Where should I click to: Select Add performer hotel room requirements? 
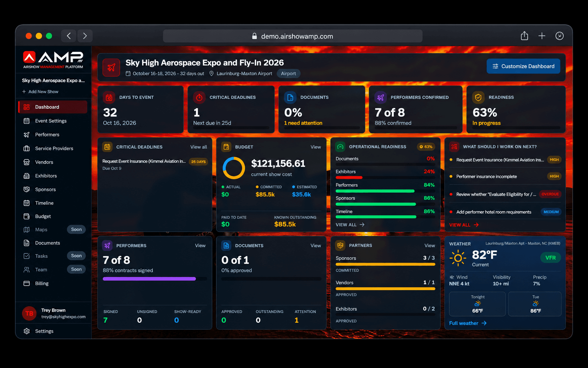505,212
